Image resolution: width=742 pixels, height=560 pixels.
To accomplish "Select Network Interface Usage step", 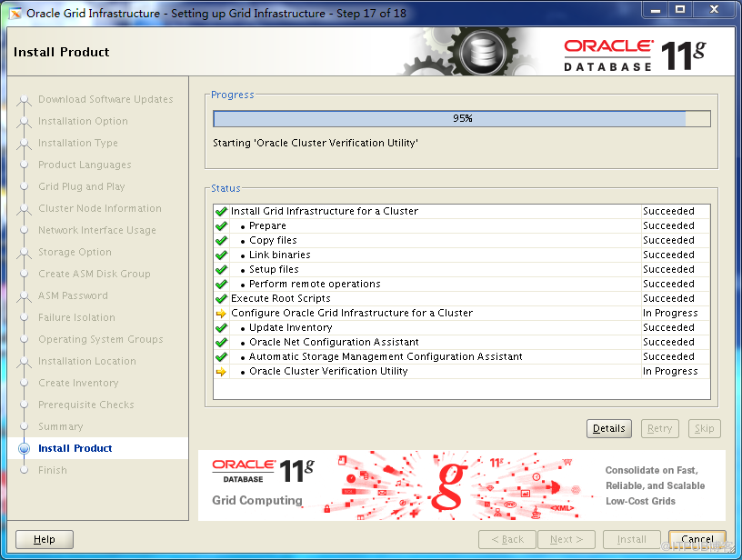I will (x=97, y=230).
